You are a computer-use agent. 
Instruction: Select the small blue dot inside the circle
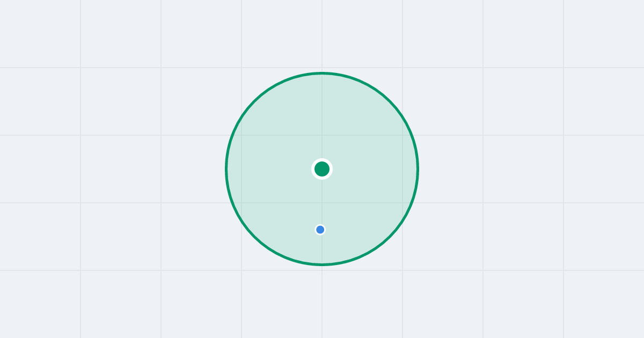(x=320, y=230)
